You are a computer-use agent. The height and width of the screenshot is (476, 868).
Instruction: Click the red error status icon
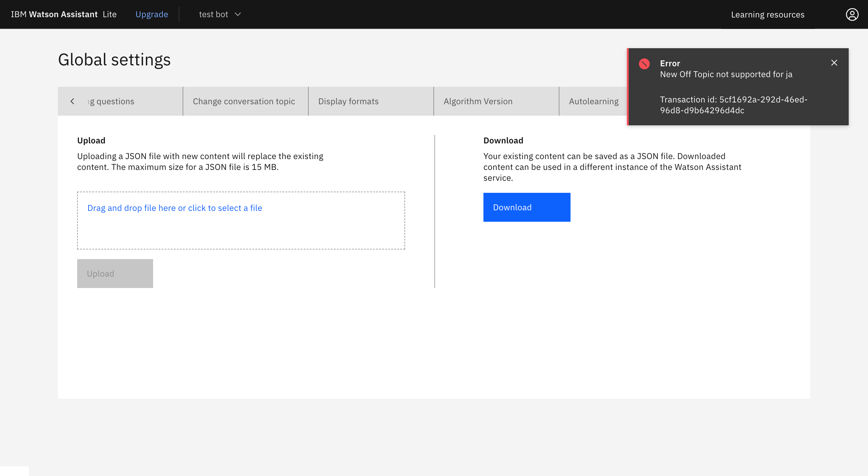tap(644, 64)
